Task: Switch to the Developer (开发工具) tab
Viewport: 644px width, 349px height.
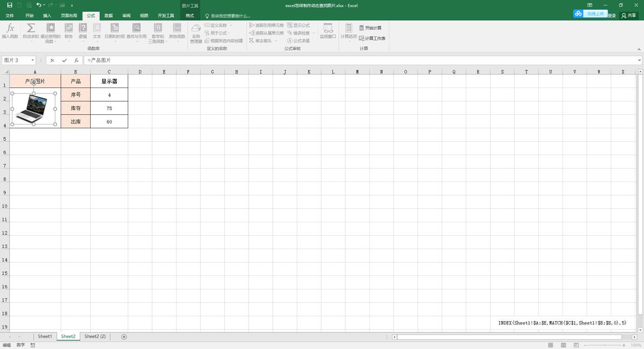Action: click(166, 16)
